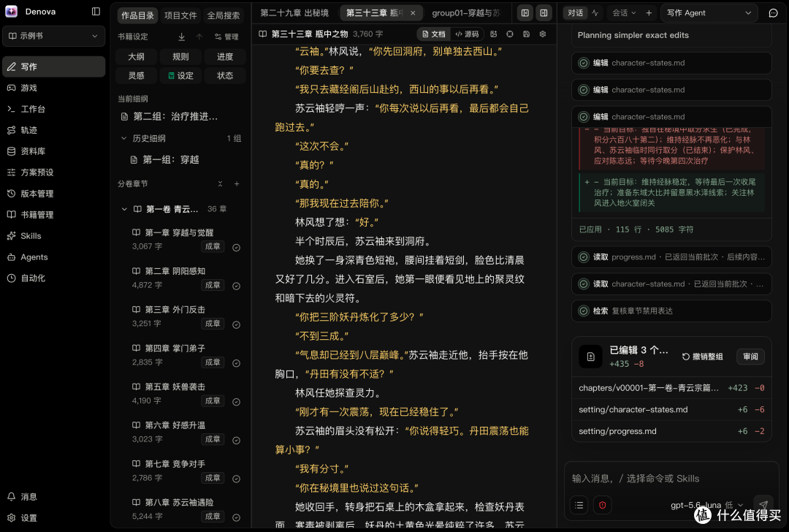Toggle the check circle for 第四章 掌门弟子

point(236,363)
